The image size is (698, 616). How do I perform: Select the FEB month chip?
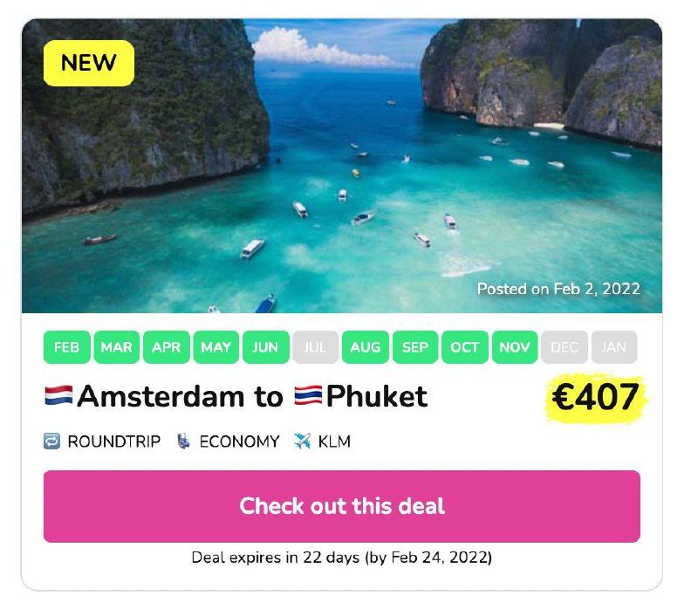click(67, 346)
